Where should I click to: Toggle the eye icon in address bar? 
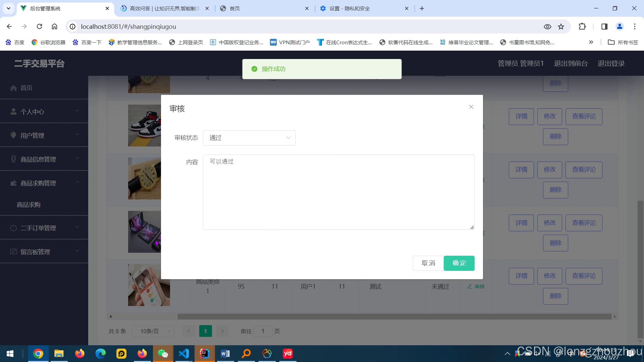(547, 26)
